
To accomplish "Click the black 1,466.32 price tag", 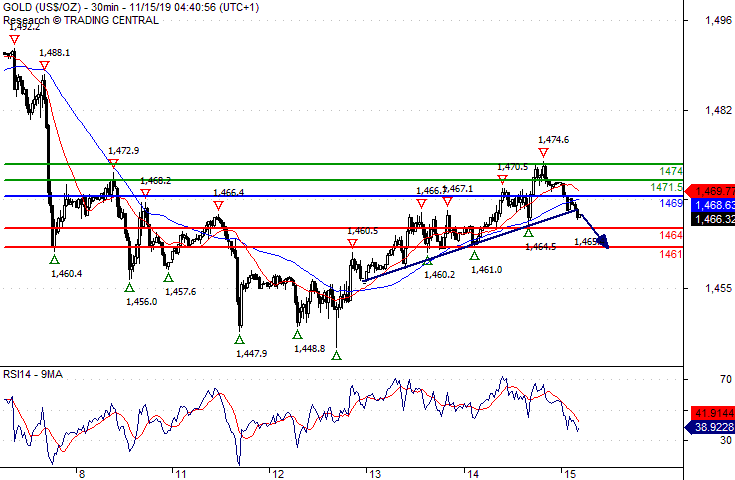I will [x=713, y=219].
